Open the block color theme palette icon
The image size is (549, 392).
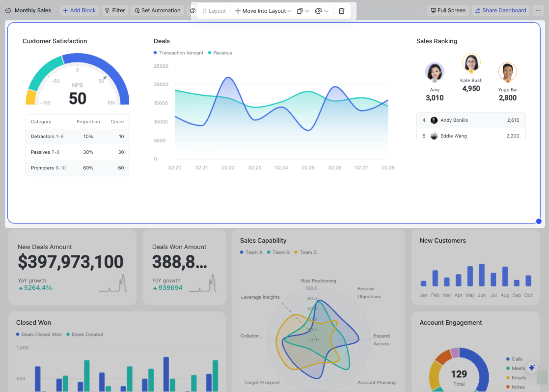pos(318,10)
